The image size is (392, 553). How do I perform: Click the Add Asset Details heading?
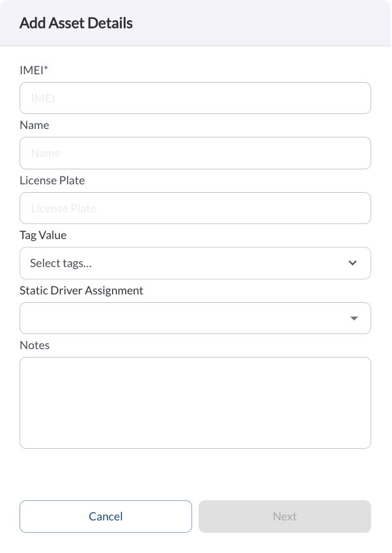tap(76, 23)
